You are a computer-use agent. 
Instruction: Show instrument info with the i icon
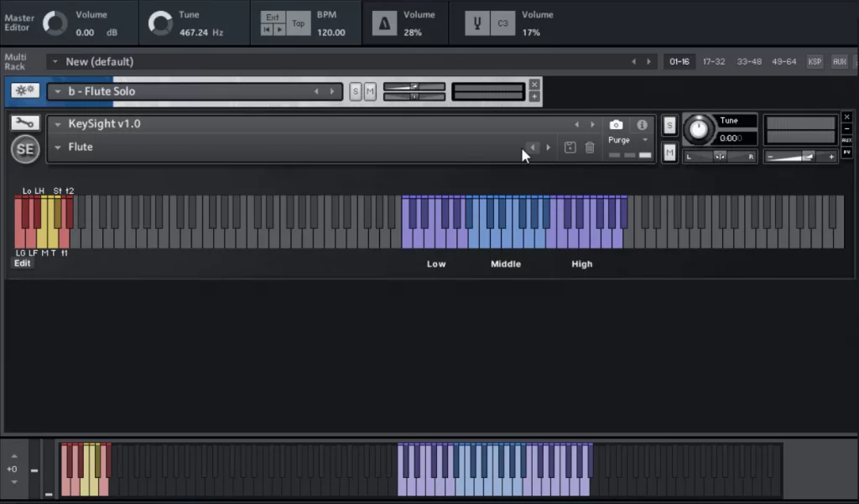click(x=642, y=125)
